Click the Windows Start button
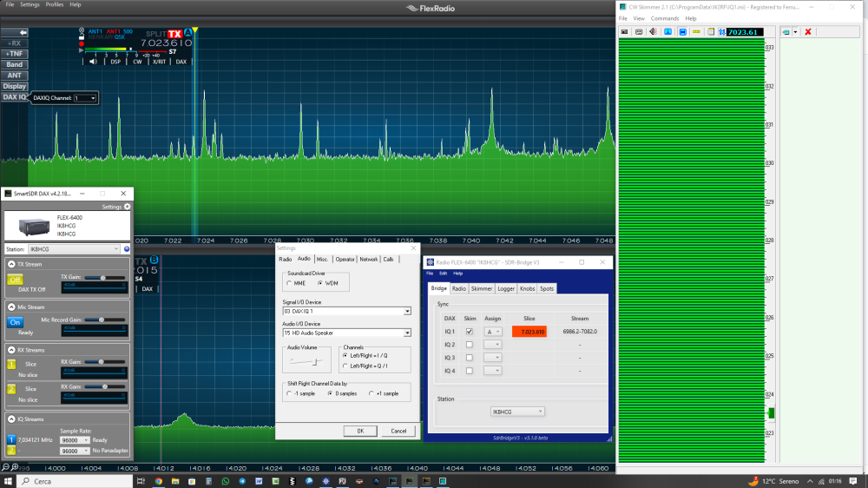This screenshot has width=868, height=488. (9, 481)
